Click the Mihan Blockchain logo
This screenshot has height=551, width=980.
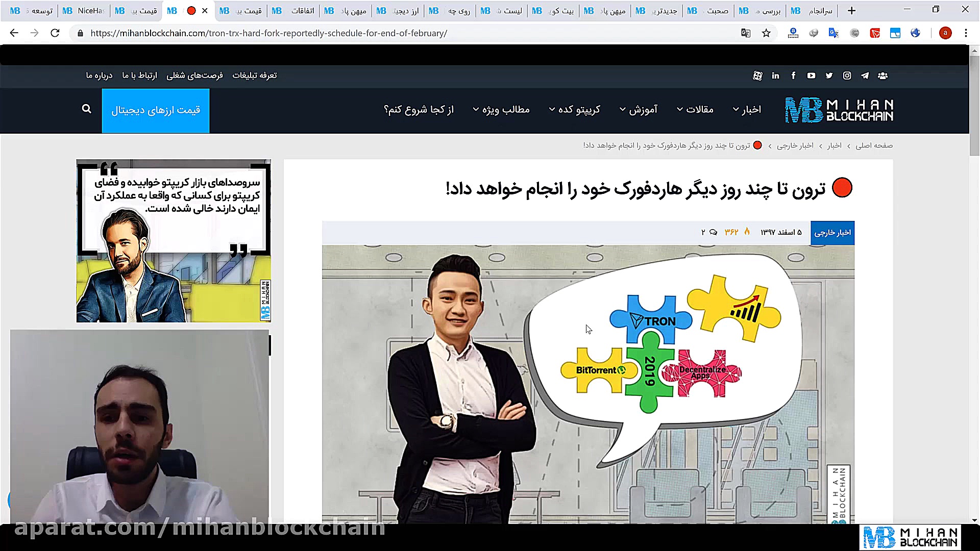839,110
